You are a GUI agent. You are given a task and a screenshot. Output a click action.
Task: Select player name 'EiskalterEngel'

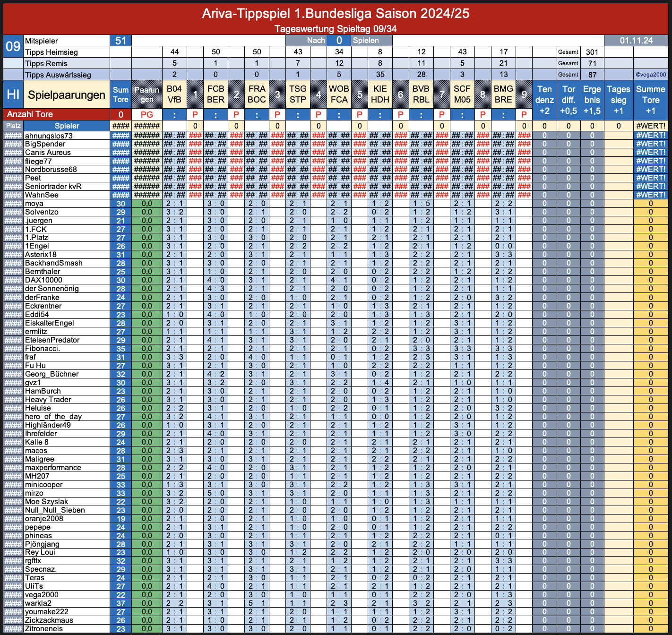[x=49, y=323]
